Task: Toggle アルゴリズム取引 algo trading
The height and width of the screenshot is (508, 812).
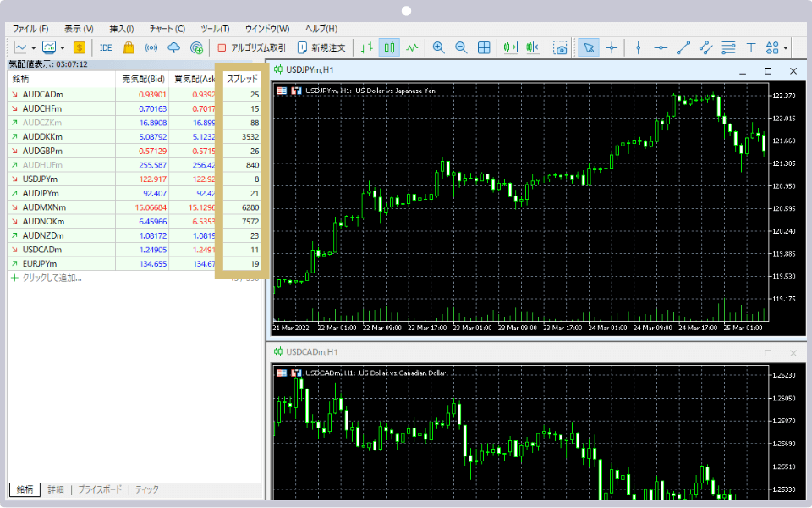Action: tap(251, 47)
